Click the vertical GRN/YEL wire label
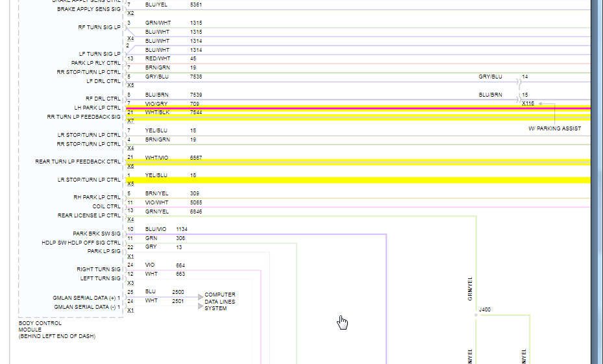Screen dimensions: 603x364 (x=470, y=289)
